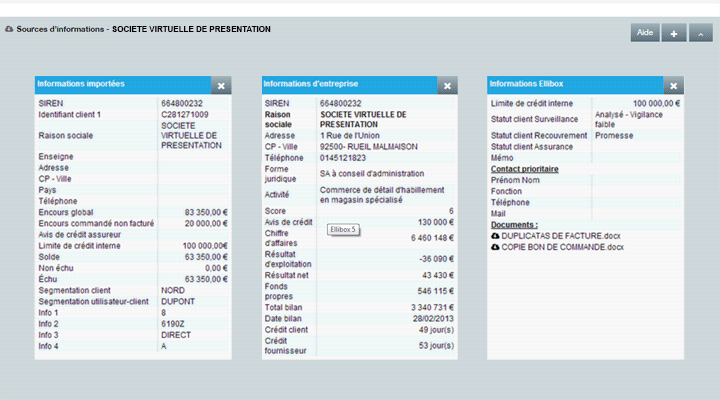Click the Statut client Assurance value cell
The width and height of the screenshot is (720, 400).
637,147
